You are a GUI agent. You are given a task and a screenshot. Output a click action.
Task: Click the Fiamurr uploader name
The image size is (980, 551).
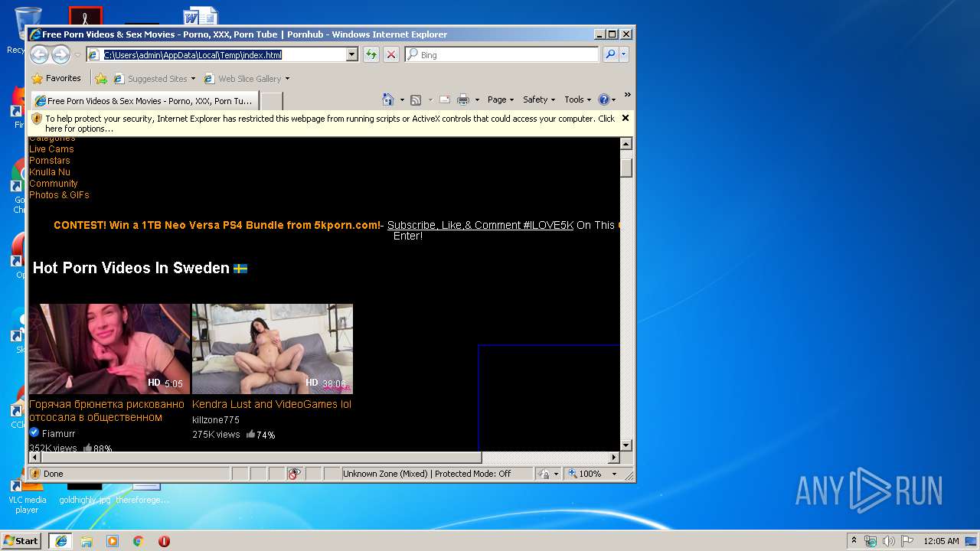click(x=59, y=433)
